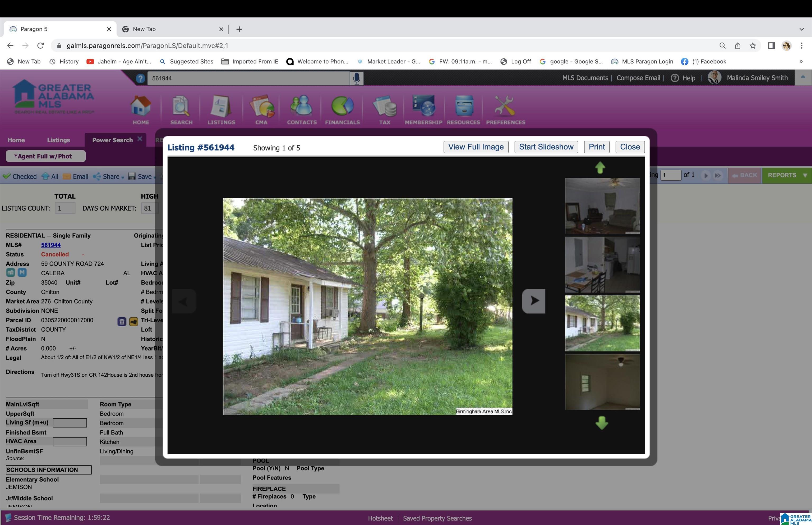Open the Tax module icon
This screenshot has width=812, height=525.
[x=385, y=106]
